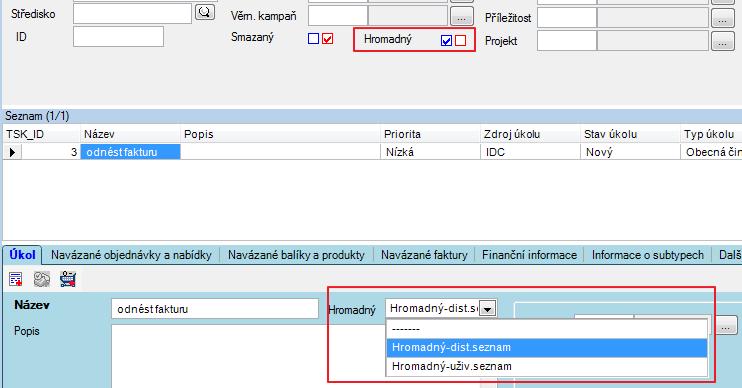Click the first Projekt input field
Image resolution: width=742 pixels, height=388 pixels.
(x=567, y=41)
